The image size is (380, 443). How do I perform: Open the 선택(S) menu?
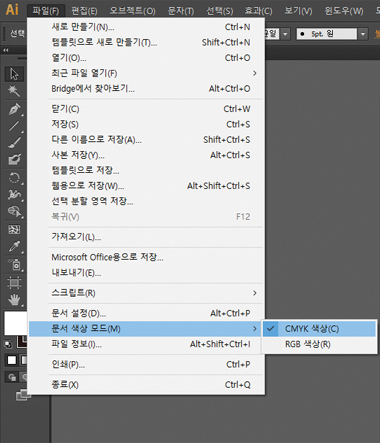(219, 11)
